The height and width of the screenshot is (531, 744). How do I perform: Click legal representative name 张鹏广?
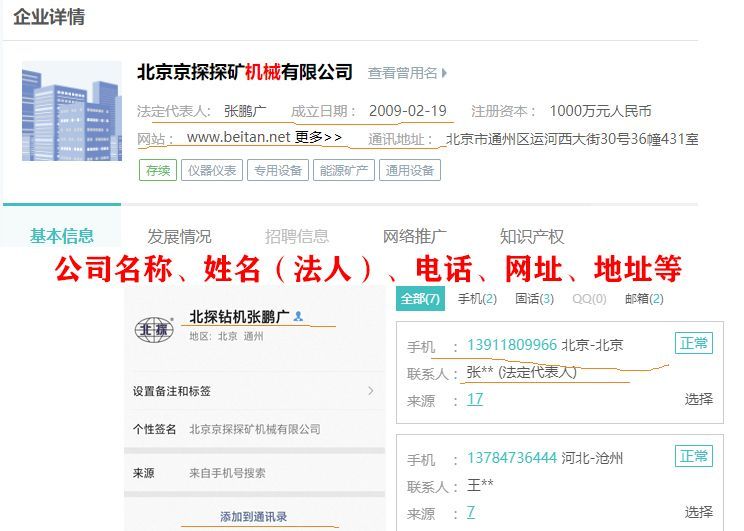tap(245, 111)
